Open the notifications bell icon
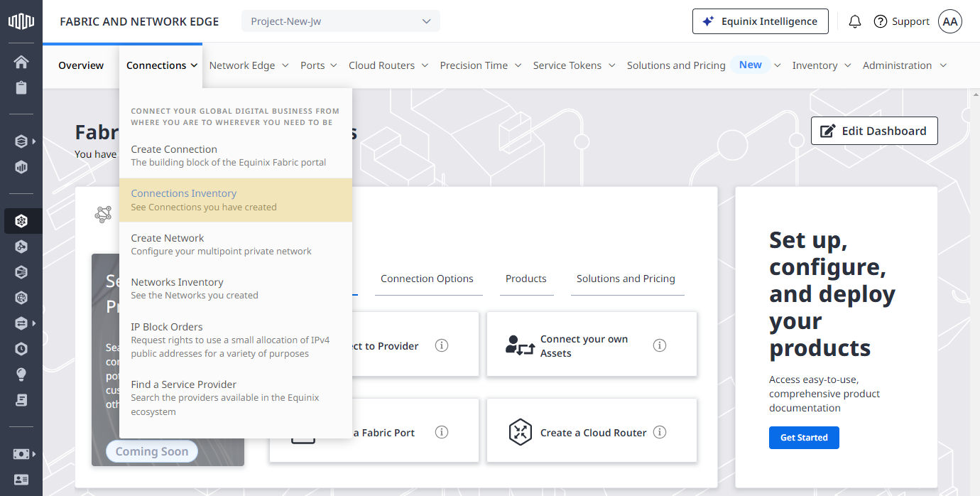This screenshot has width=980, height=496. [x=855, y=21]
